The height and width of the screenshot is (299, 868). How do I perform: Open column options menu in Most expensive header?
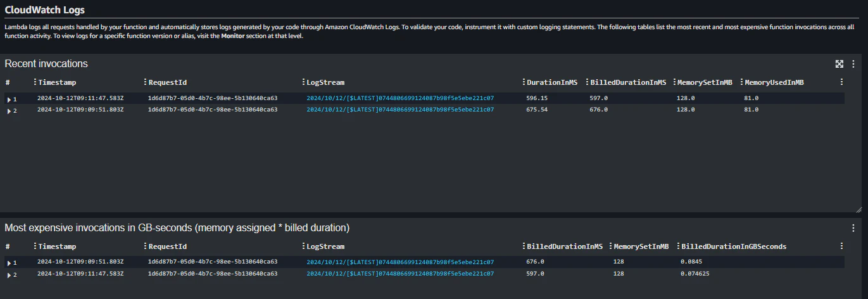click(x=841, y=246)
